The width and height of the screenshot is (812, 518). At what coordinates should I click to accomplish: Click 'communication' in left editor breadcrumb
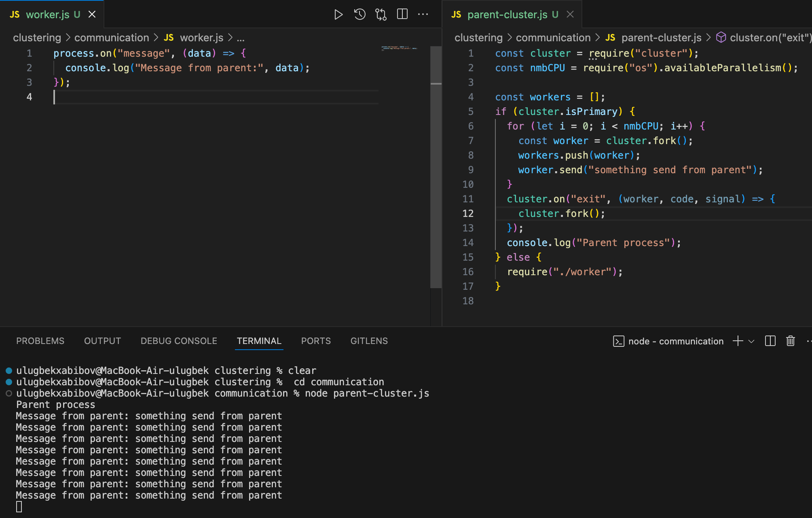[x=112, y=38]
